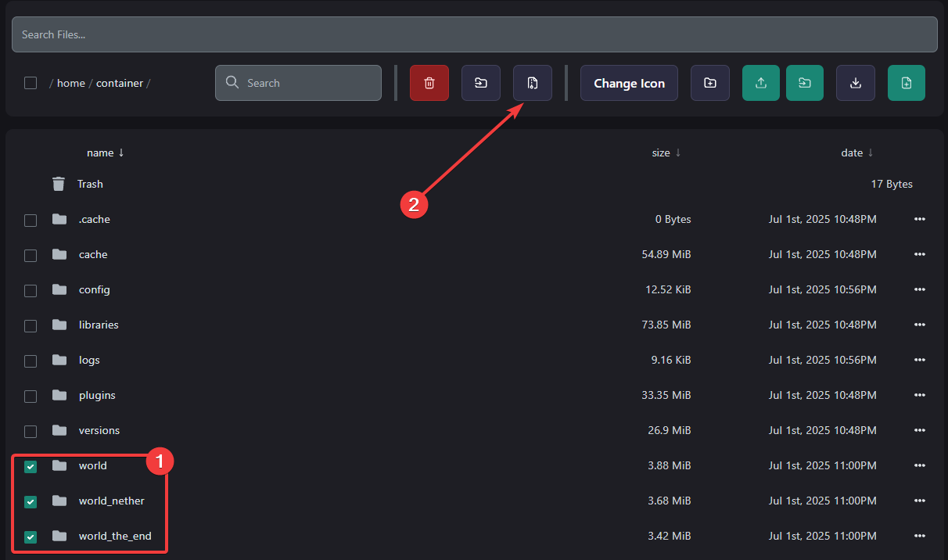Open the Trash entry
Viewport: 948px width, 560px height.
pos(90,184)
